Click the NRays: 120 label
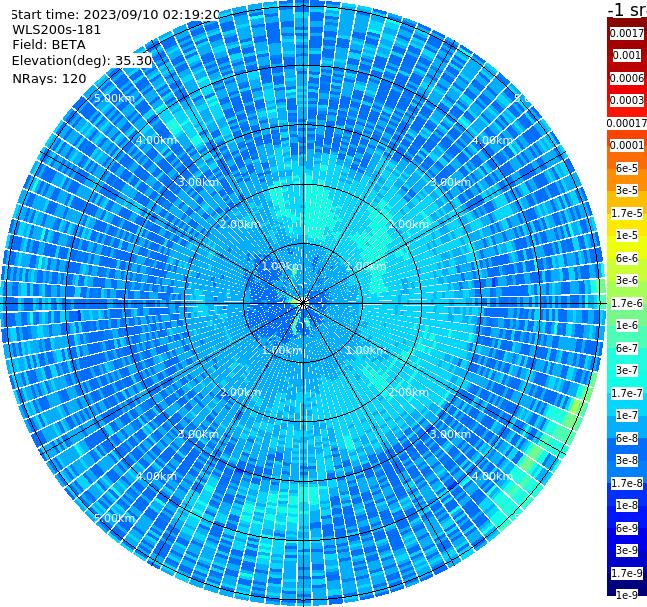647x607 pixels. [49, 78]
